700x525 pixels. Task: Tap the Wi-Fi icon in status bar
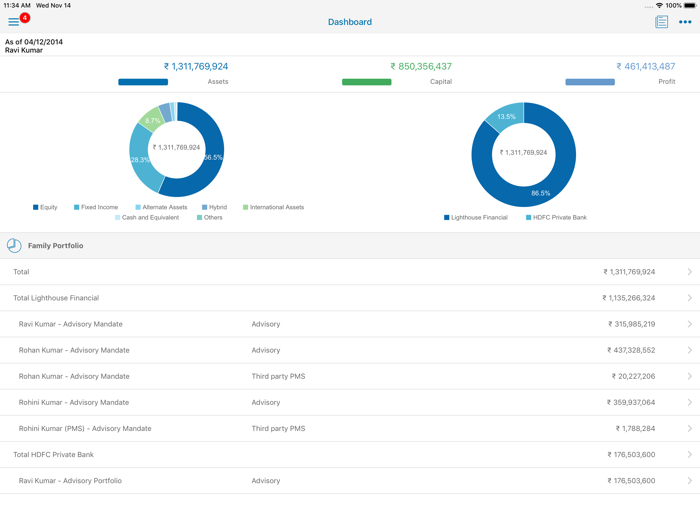tap(659, 5)
